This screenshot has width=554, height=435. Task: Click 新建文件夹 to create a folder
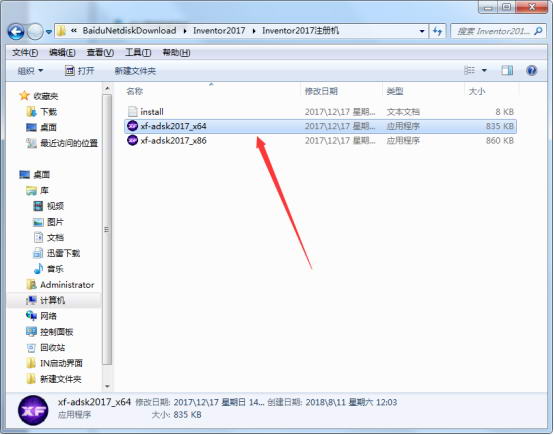click(135, 71)
